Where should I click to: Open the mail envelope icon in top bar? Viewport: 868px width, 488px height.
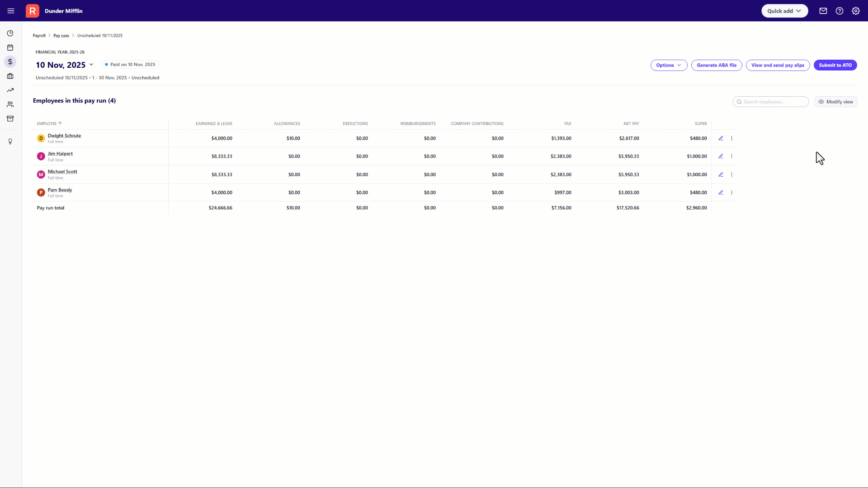pyautogui.click(x=823, y=11)
